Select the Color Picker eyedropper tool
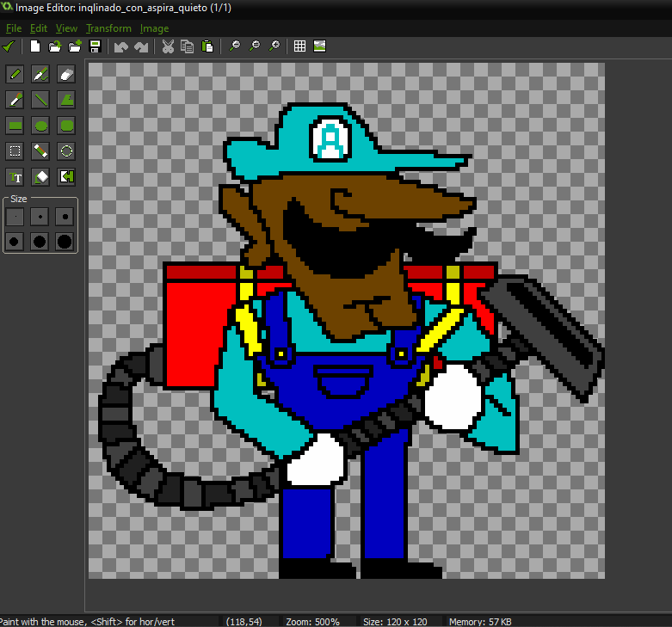This screenshot has height=627, width=672. (x=15, y=100)
